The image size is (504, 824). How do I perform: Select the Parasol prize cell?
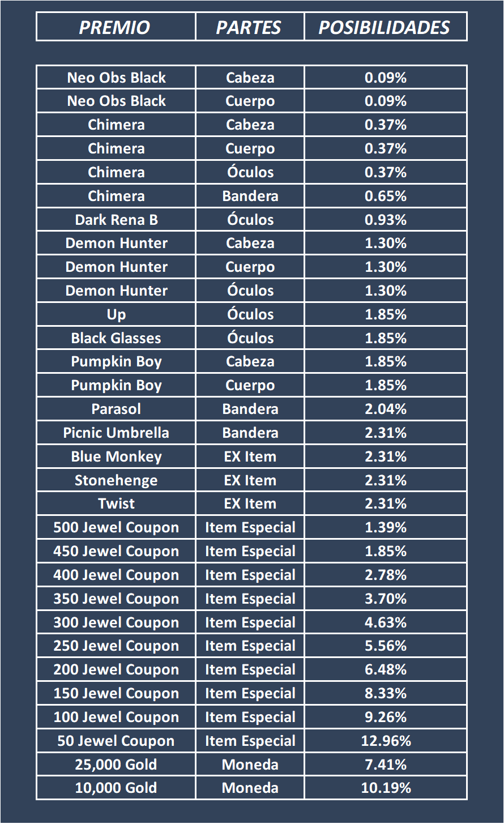116,409
